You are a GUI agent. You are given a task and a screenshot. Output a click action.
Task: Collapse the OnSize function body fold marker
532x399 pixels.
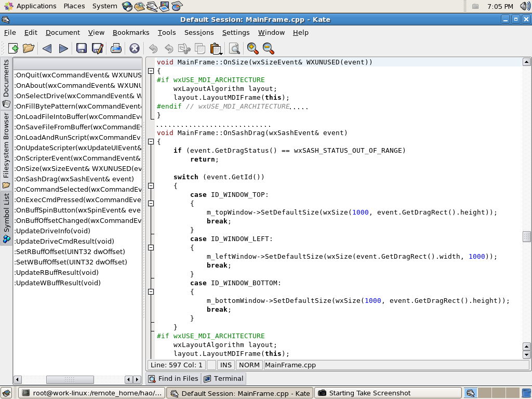(151, 71)
